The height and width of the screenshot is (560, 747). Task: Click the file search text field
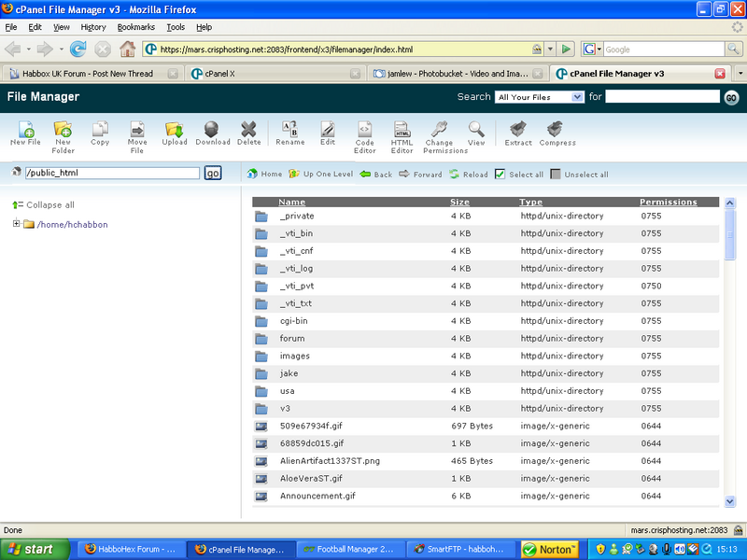coord(662,97)
